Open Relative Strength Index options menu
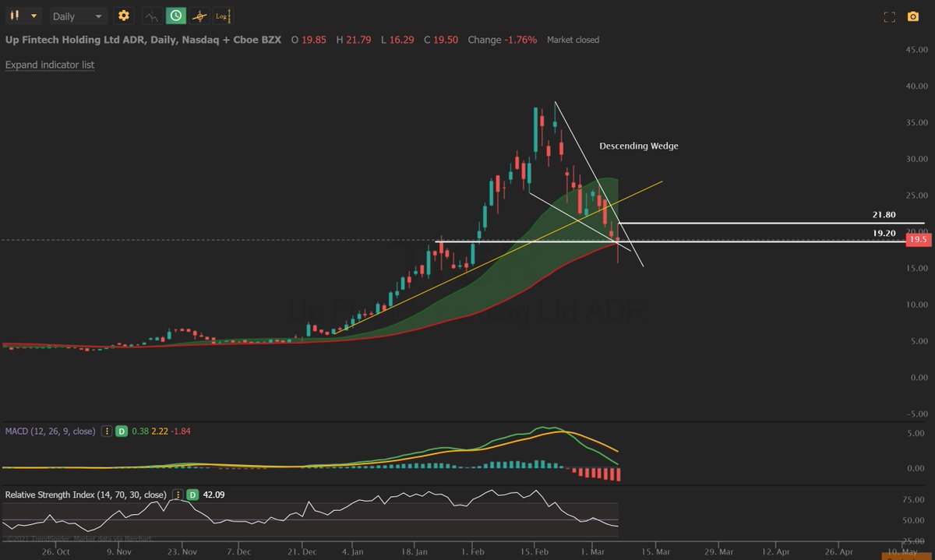The height and width of the screenshot is (560, 935). coord(177,495)
